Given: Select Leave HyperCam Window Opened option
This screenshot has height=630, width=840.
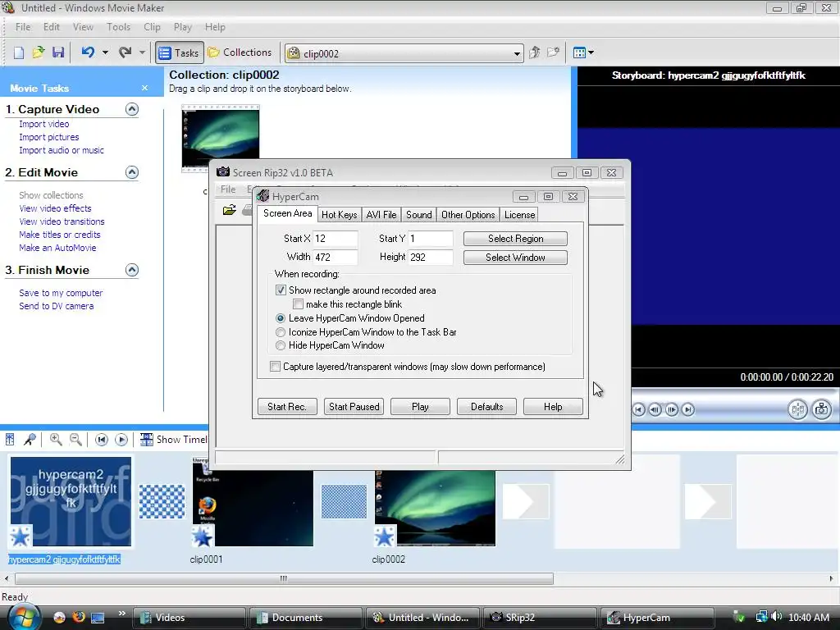Looking at the screenshot, I should point(281,318).
